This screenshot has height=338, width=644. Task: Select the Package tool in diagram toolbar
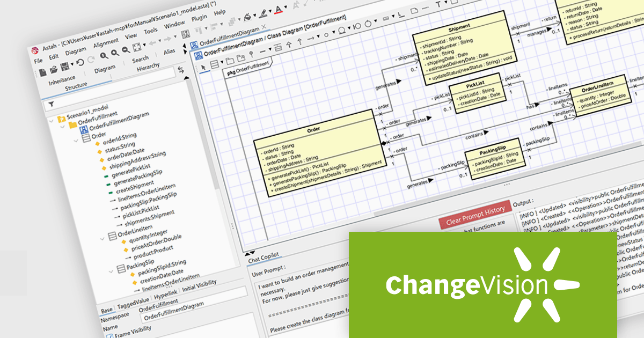tap(230, 60)
